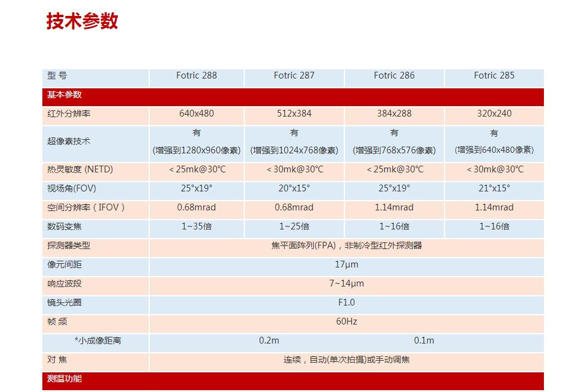Select the 型 号 row label
Image resolution: width=574 pixels, height=392 pixels.
pos(57,75)
